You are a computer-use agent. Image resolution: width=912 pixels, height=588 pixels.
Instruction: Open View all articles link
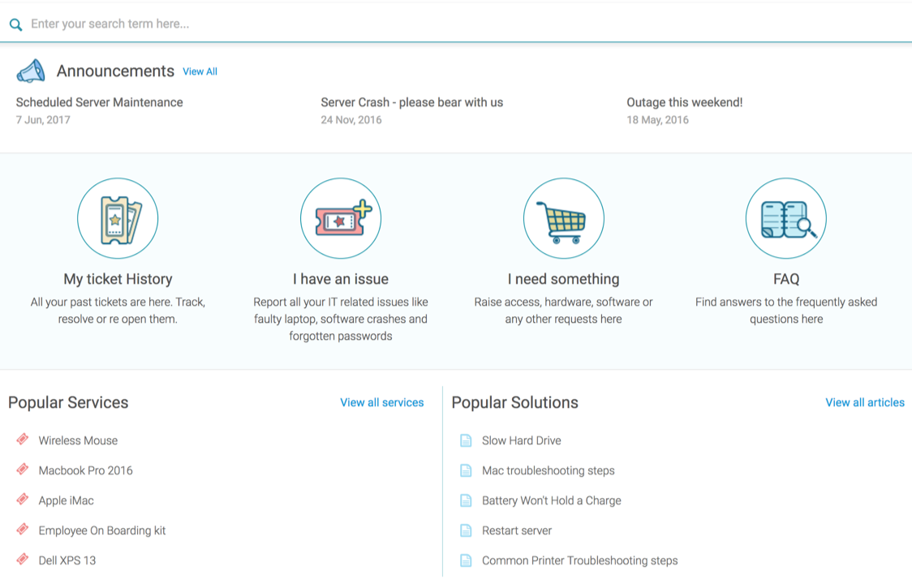tap(865, 402)
